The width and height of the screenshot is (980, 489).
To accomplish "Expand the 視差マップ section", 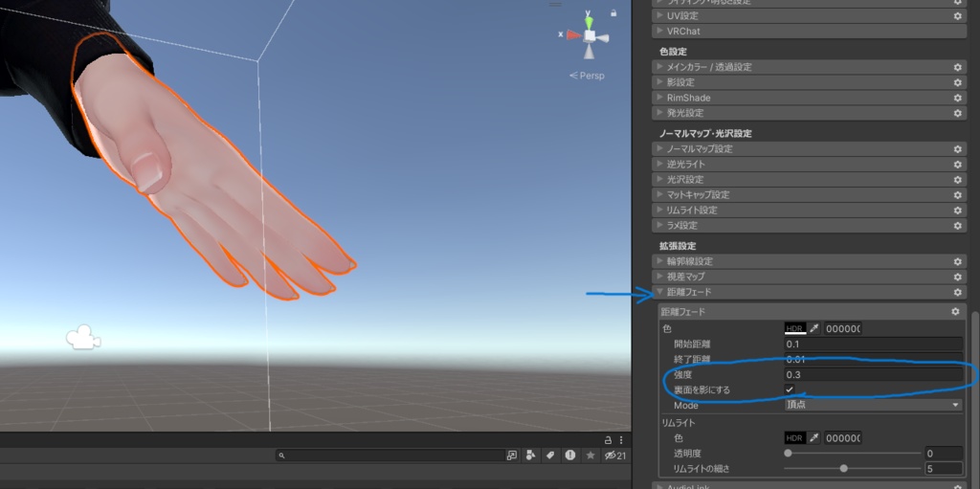I will [810, 277].
